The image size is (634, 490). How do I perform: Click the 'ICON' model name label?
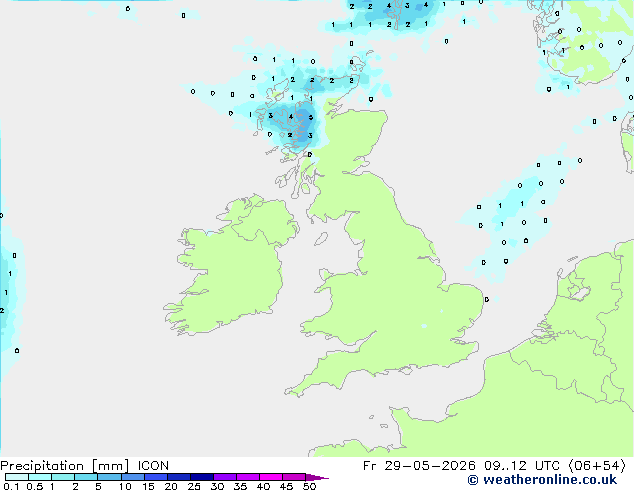tap(153, 466)
